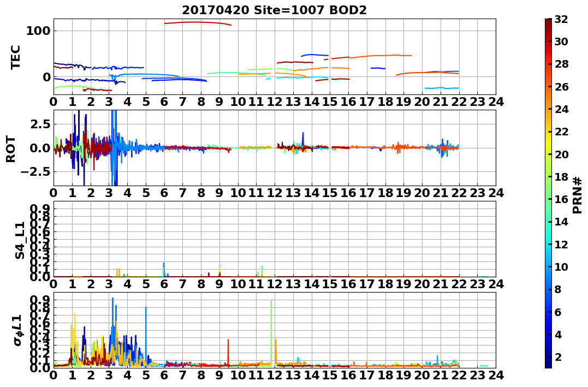Click the dark red TEC curve above 100
The width and height of the screenshot is (588, 387).
(x=198, y=23)
